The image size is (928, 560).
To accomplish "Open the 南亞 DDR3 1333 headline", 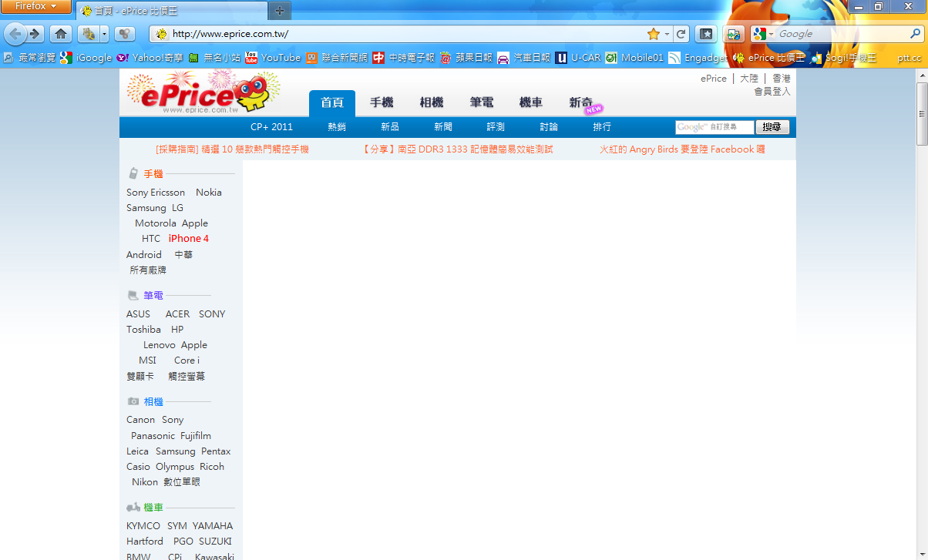I will coord(458,149).
